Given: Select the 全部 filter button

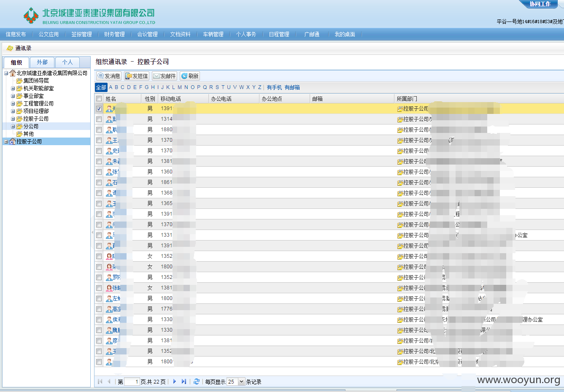Looking at the screenshot, I should 101,87.
